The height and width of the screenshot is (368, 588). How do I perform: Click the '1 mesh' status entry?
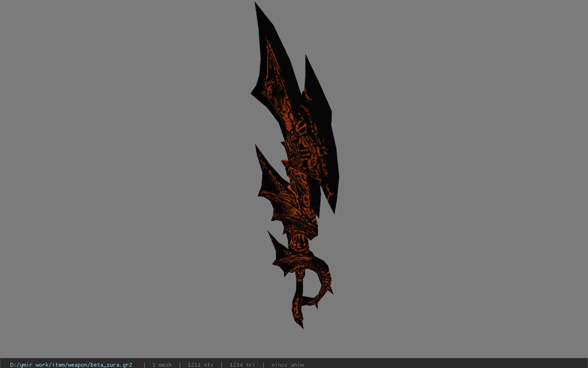click(x=162, y=365)
